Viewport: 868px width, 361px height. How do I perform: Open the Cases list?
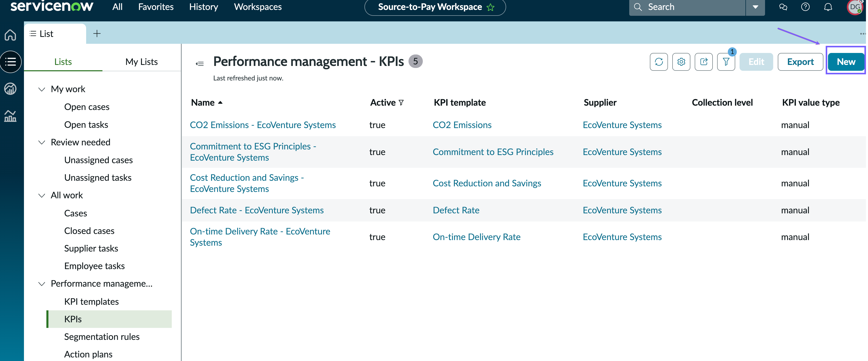(x=75, y=213)
